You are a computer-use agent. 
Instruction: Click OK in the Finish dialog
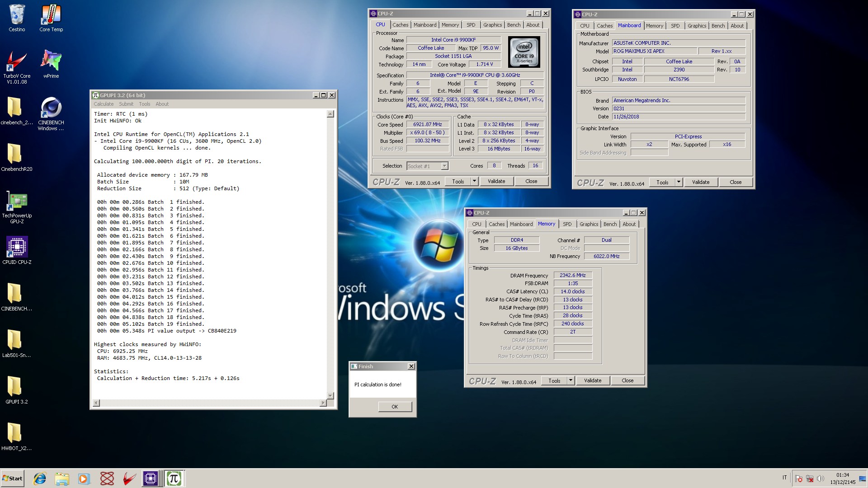pyautogui.click(x=395, y=407)
